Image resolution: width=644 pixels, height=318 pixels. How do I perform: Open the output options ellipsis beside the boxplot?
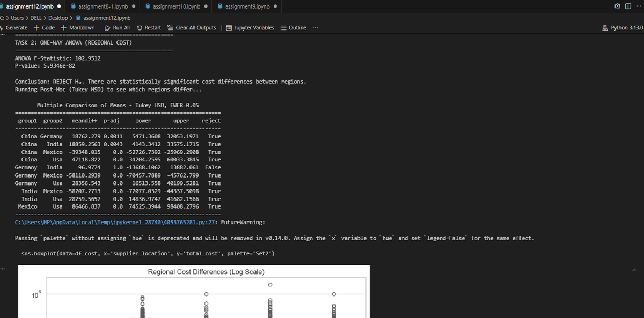tap(3, 269)
